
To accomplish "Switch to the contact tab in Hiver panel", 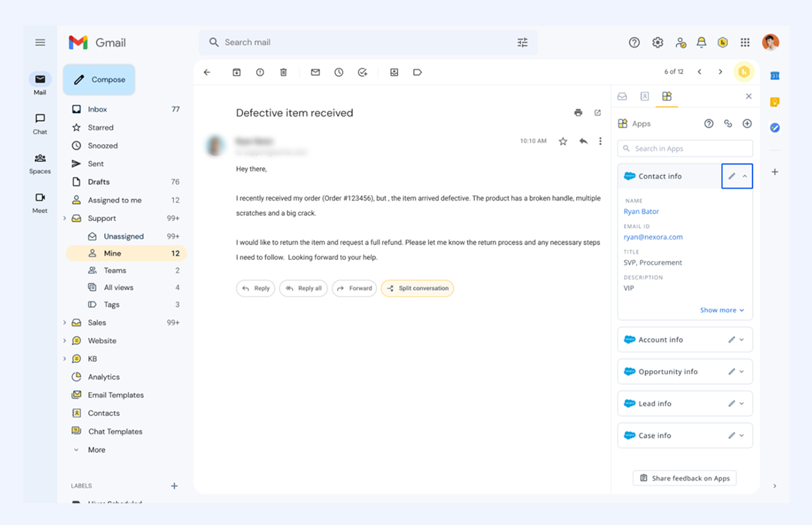I will [x=644, y=96].
